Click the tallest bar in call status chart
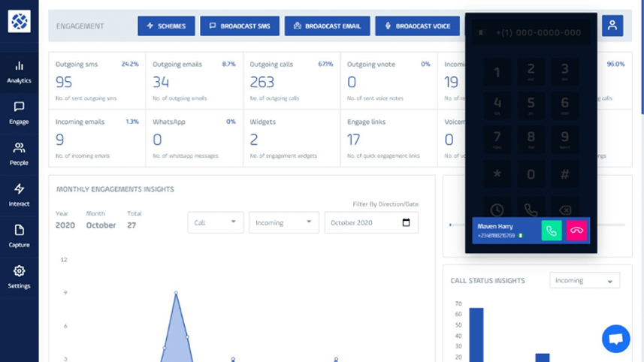 pyautogui.click(x=476, y=335)
